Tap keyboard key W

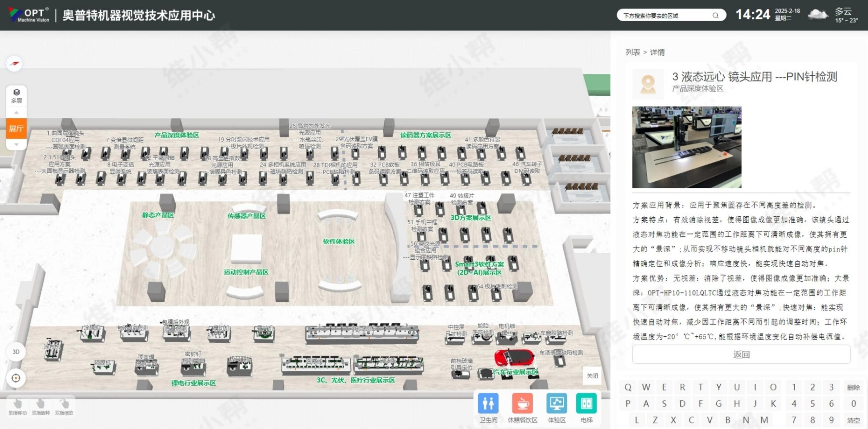click(646, 387)
